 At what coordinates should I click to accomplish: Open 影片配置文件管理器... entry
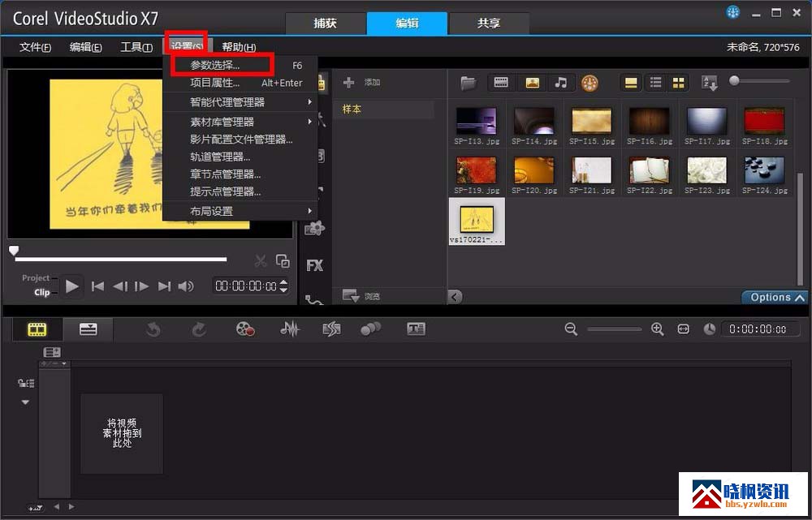pos(240,140)
